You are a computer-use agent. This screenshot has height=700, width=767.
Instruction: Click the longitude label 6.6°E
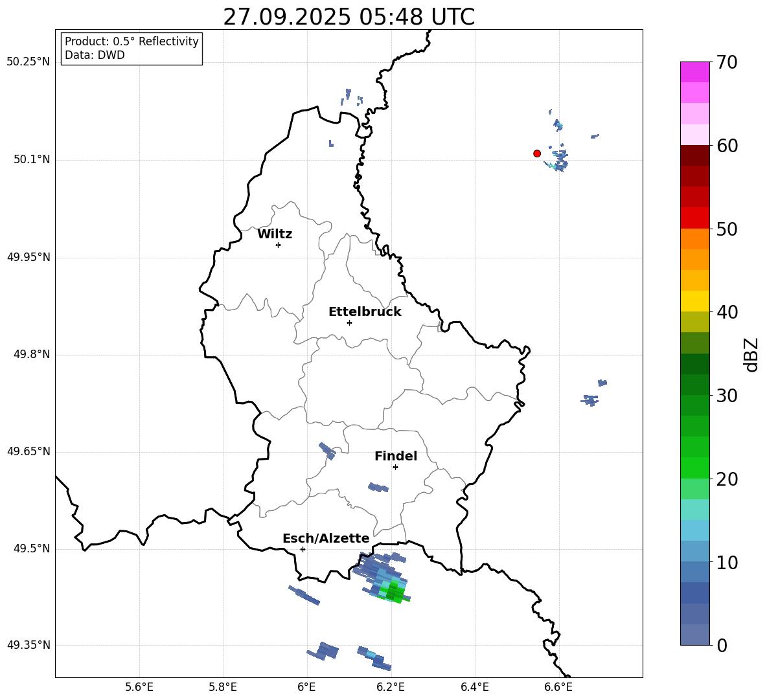pyautogui.click(x=558, y=687)
